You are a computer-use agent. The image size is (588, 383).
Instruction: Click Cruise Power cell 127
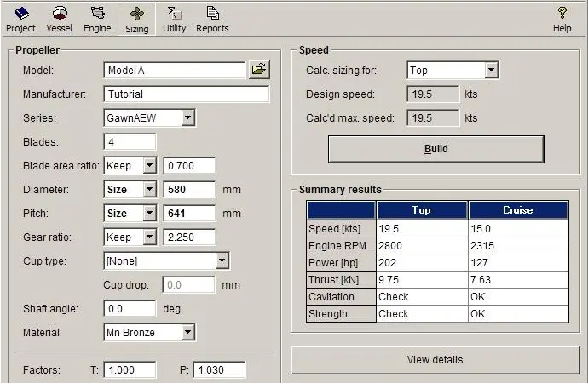(x=518, y=262)
